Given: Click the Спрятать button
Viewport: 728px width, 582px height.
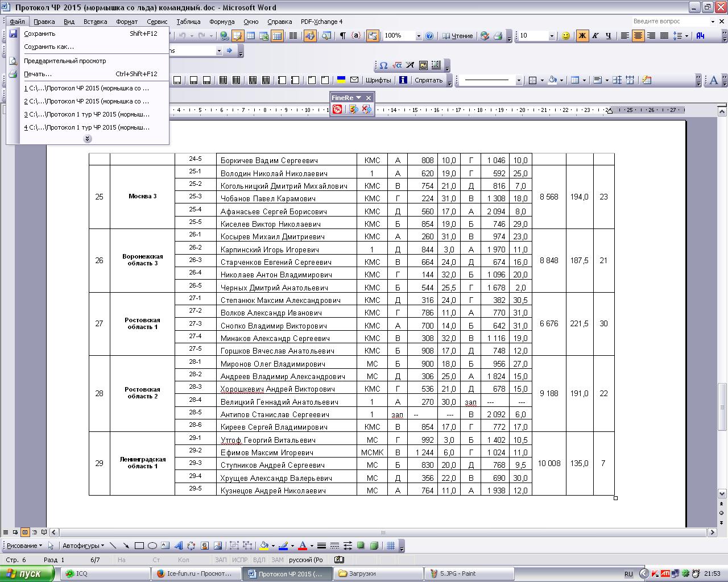Looking at the screenshot, I should point(428,80).
